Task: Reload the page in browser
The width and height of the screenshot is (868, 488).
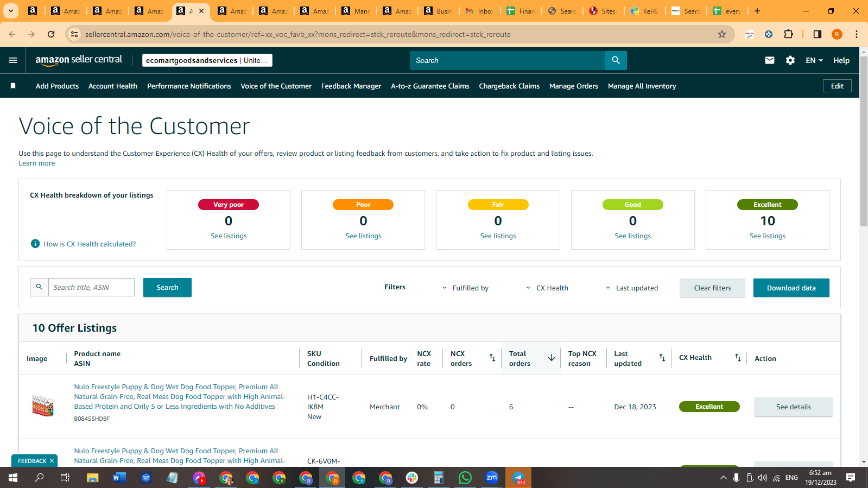Action: [51, 34]
